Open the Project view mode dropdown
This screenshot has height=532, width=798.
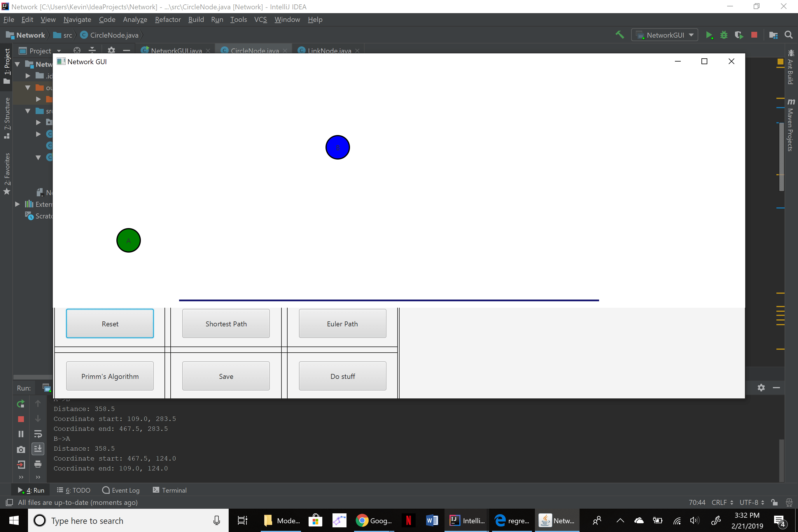pyautogui.click(x=59, y=50)
